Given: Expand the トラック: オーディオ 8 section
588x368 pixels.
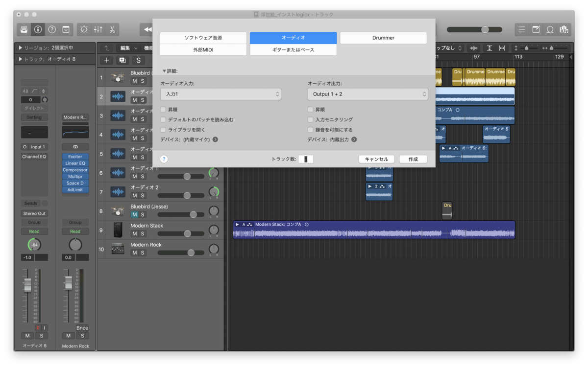Looking at the screenshot, I should pyautogui.click(x=21, y=59).
